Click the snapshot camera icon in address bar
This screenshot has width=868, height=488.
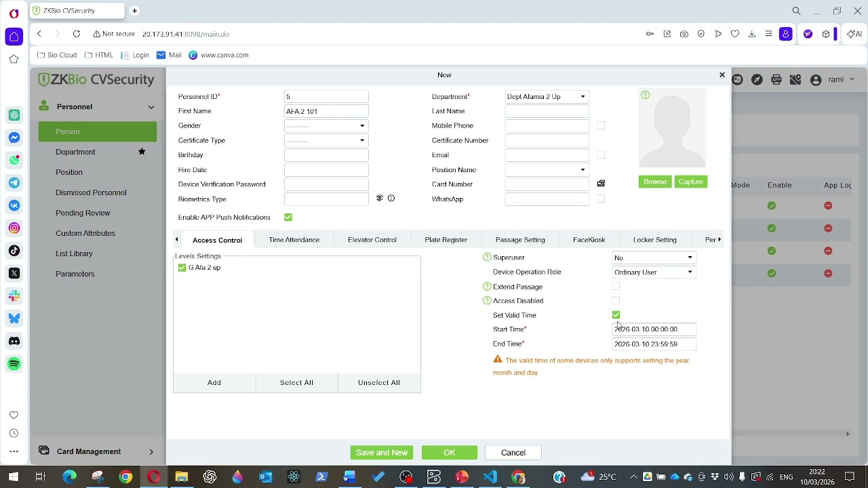(x=684, y=34)
